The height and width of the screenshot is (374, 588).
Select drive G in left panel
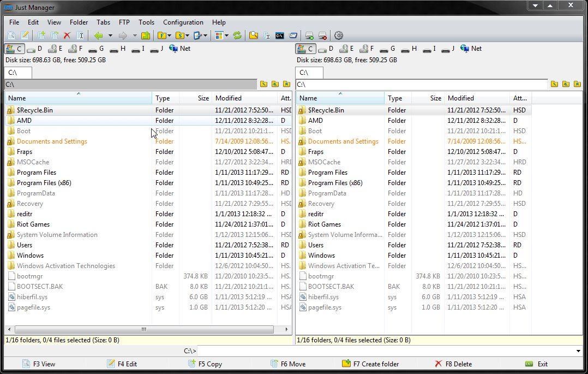pyautogui.click(x=97, y=49)
